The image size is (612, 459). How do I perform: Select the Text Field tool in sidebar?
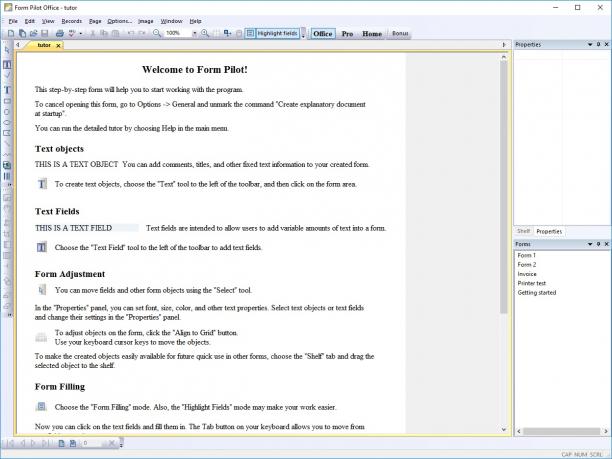(7, 64)
